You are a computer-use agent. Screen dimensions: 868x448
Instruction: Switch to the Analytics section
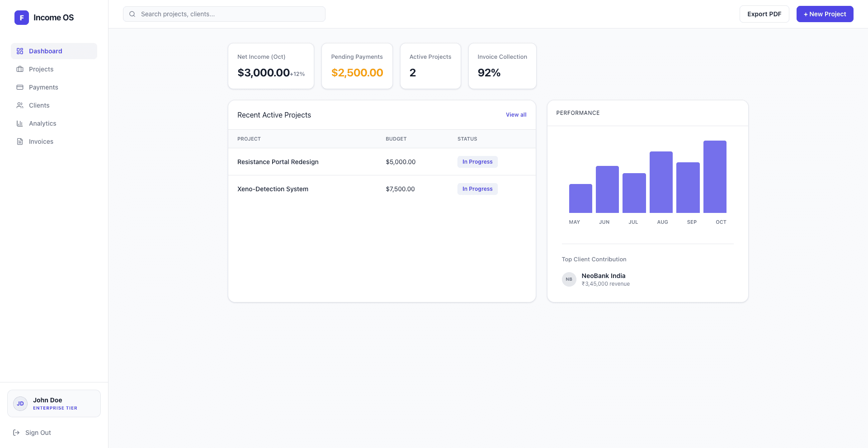click(x=54, y=123)
